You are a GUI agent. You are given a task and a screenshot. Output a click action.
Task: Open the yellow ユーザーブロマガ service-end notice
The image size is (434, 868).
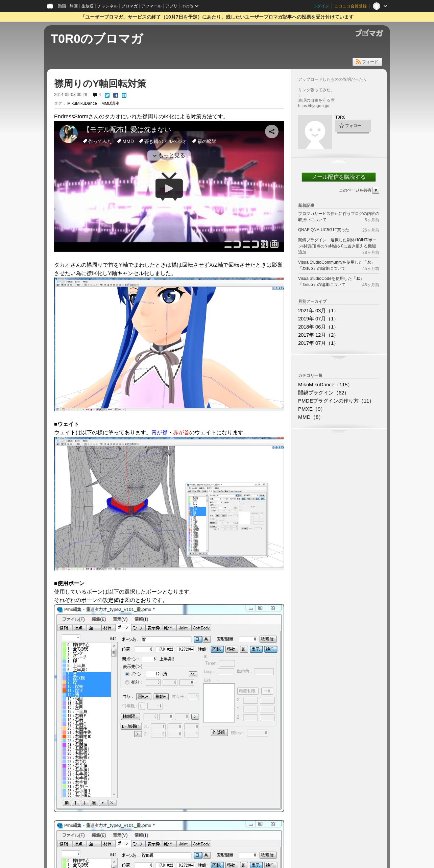pos(217,17)
